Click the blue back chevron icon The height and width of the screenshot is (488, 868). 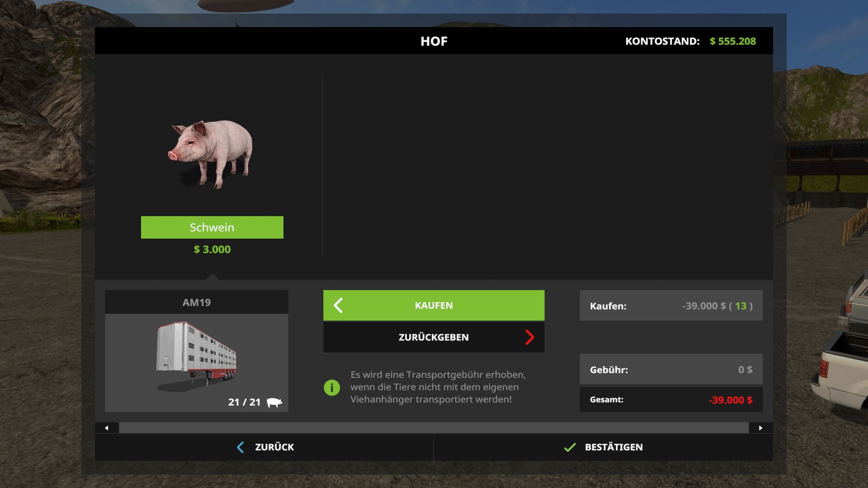coord(241,447)
